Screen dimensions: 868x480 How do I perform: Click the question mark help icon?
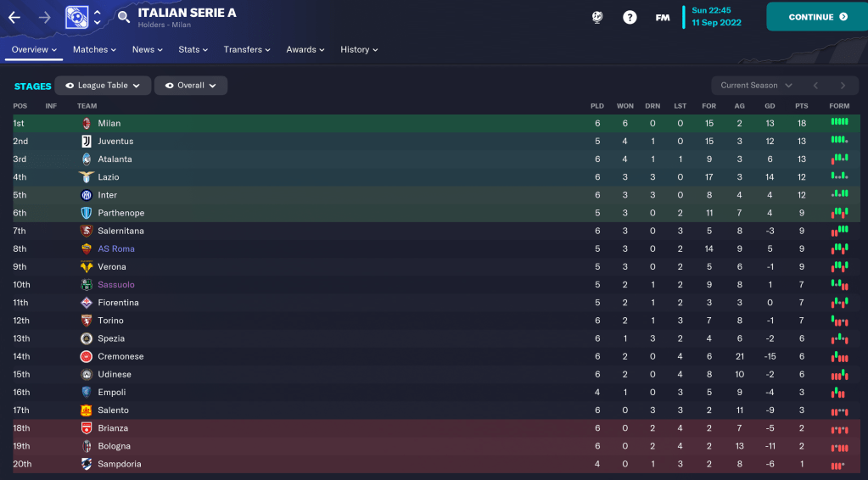[630, 17]
